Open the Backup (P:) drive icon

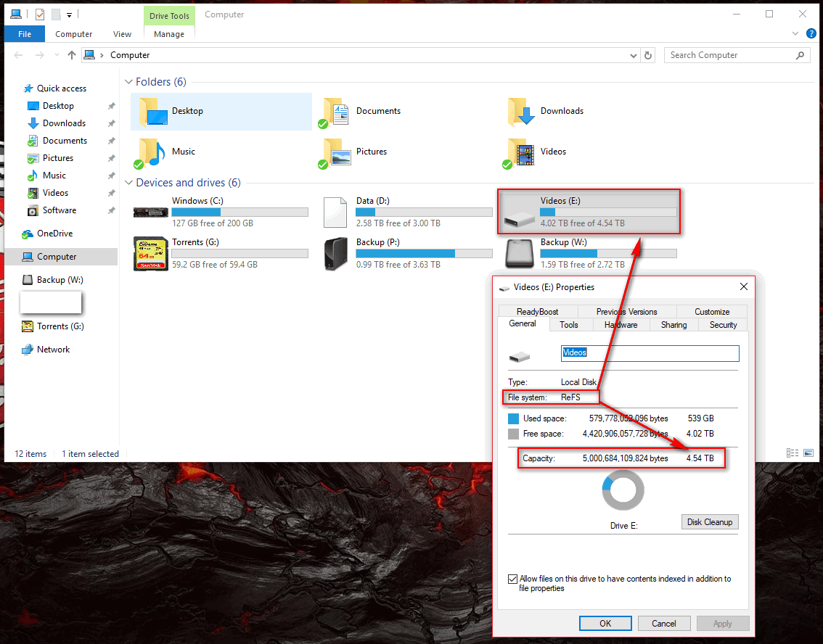coord(336,254)
